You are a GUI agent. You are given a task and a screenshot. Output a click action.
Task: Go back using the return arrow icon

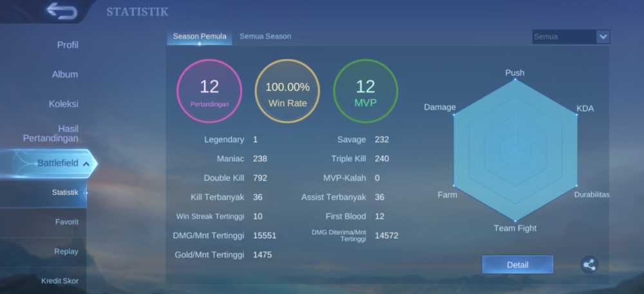(62, 11)
